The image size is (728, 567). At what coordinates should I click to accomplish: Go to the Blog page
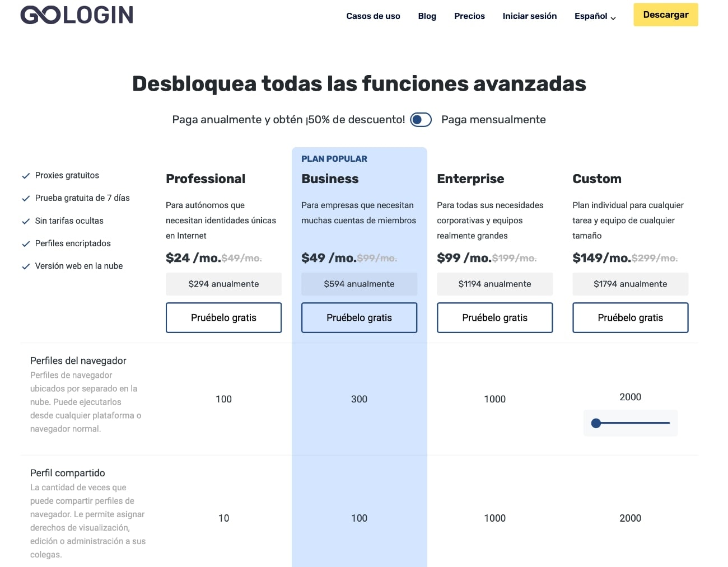427,16
